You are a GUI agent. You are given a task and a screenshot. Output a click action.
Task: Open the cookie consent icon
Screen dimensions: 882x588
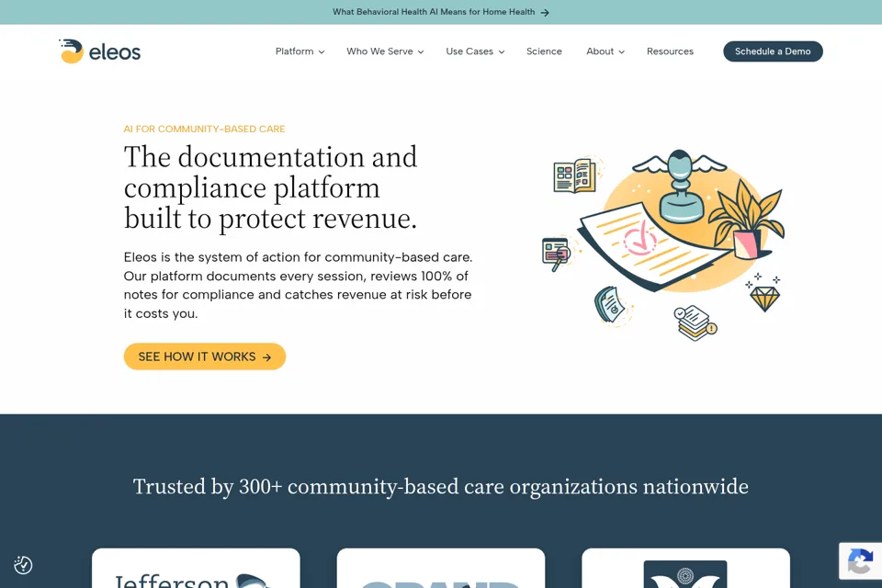(23, 565)
